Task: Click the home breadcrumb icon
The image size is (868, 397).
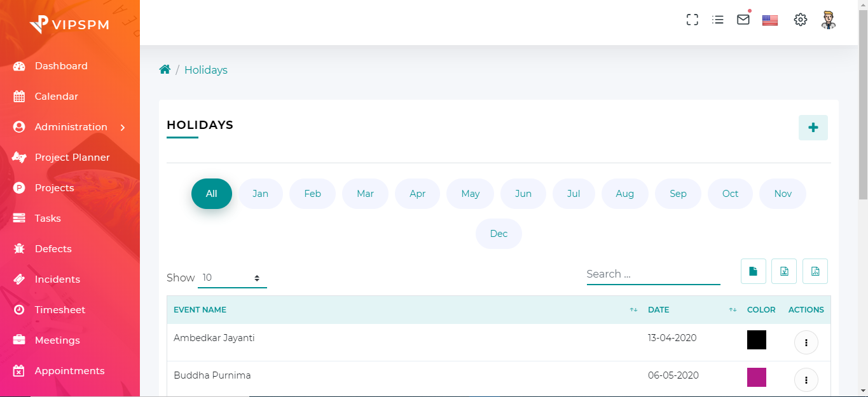Action: pyautogui.click(x=165, y=70)
